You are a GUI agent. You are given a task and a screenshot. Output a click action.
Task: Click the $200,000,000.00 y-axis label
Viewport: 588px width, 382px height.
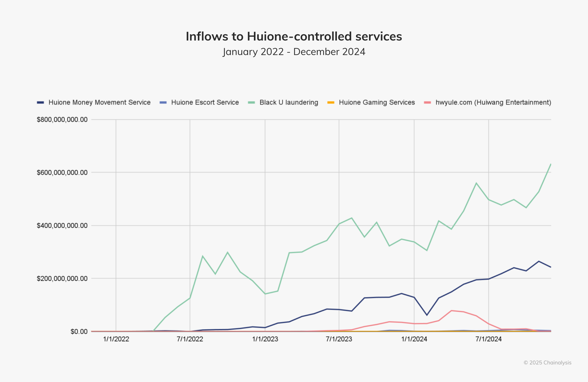pos(62,279)
